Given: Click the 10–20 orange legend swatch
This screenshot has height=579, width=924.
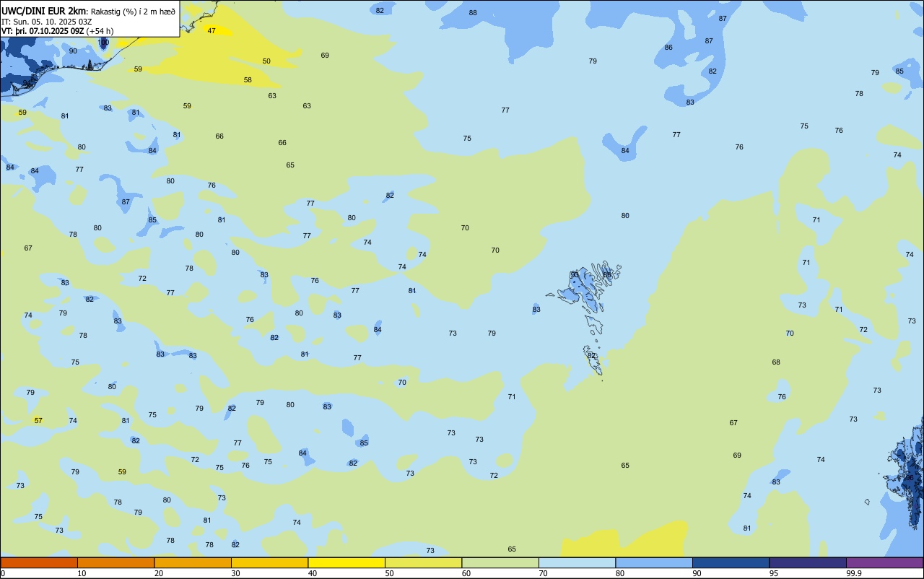Looking at the screenshot, I should (x=115, y=562).
